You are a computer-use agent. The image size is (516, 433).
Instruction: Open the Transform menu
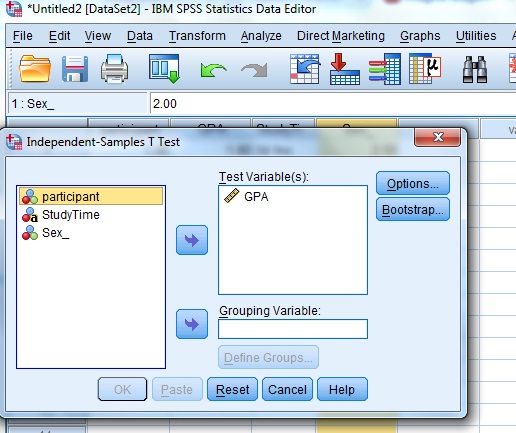pyautogui.click(x=197, y=36)
